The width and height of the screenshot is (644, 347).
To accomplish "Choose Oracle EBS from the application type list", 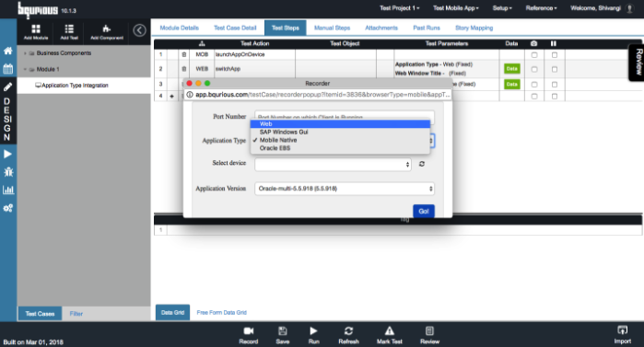I will click(275, 148).
